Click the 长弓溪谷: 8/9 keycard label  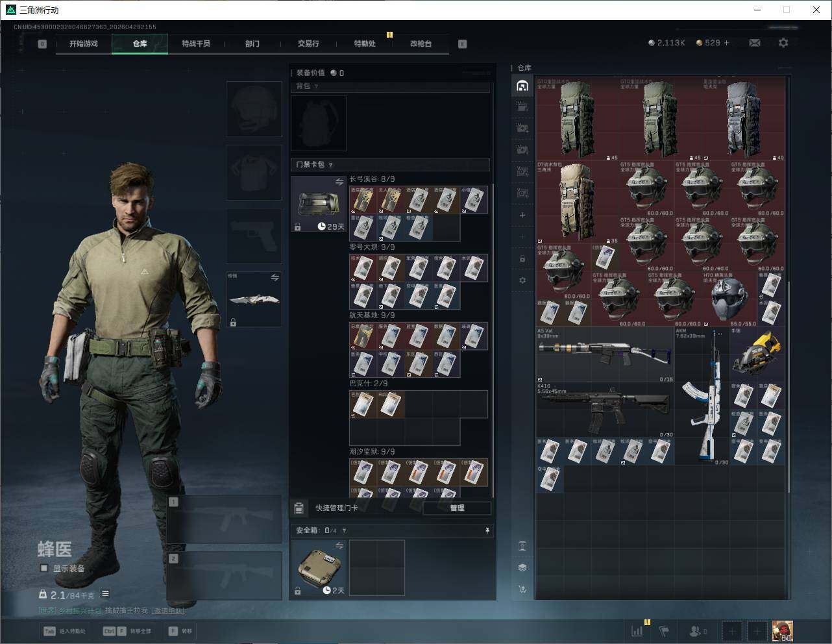point(372,179)
